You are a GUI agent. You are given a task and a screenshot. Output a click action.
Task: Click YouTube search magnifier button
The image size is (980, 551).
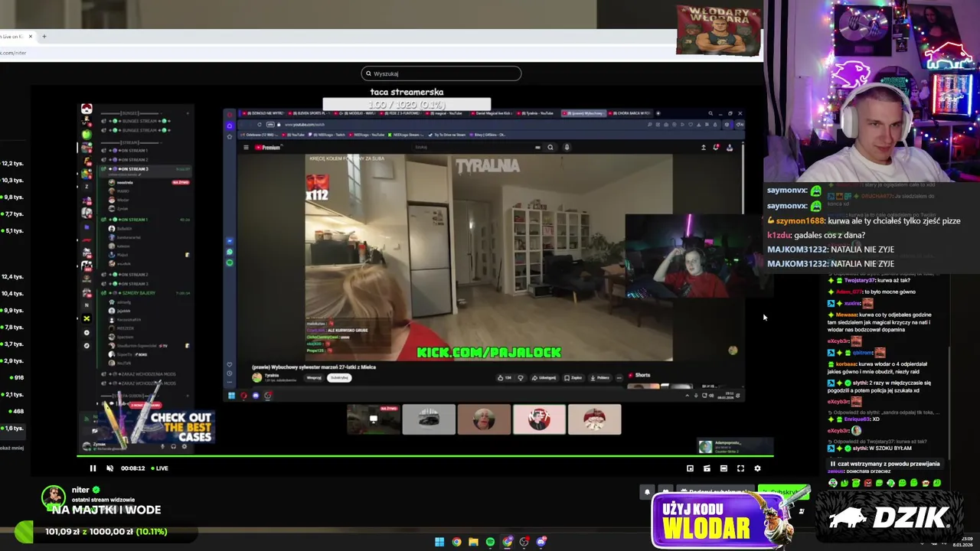pyautogui.click(x=550, y=148)
